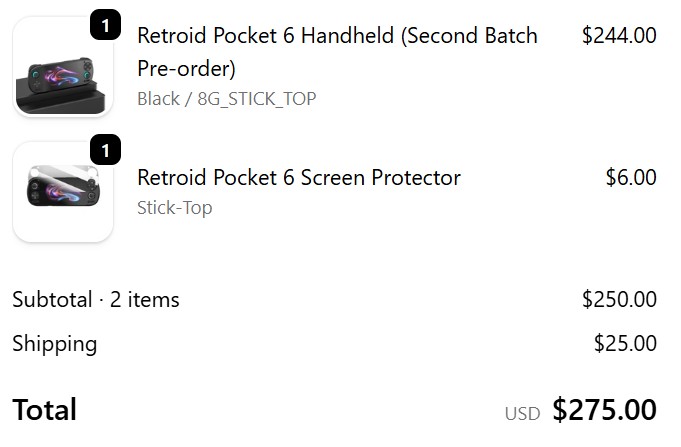Click the $250.00 subtotal amount
The height and width of the screenshot is (447, 681).
point(619,299)
